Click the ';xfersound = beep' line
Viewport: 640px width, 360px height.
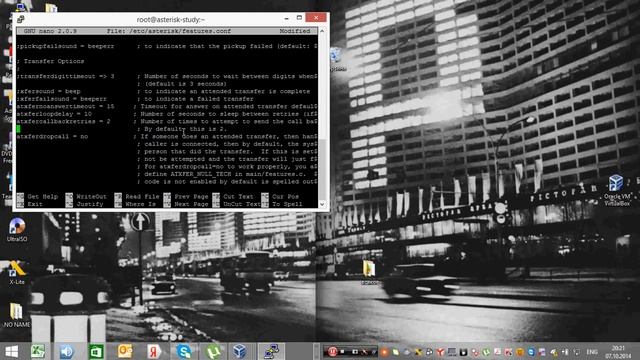click(x=49, y=91)
